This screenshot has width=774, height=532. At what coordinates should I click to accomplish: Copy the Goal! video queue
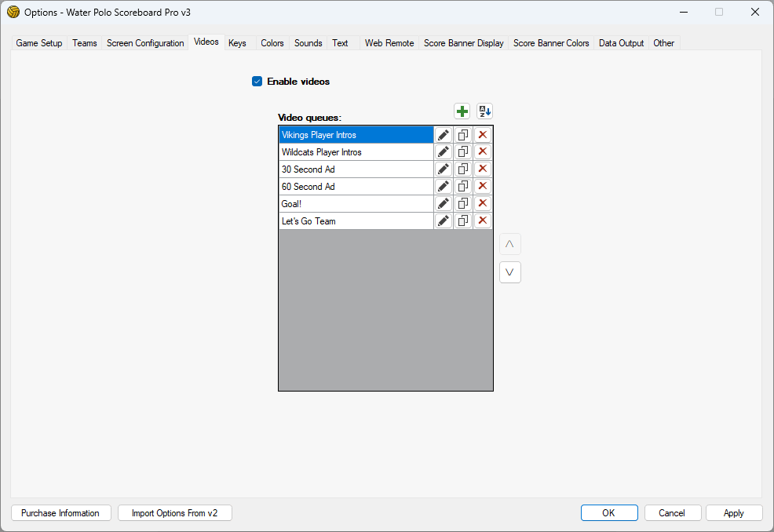[x=463, y=204]
